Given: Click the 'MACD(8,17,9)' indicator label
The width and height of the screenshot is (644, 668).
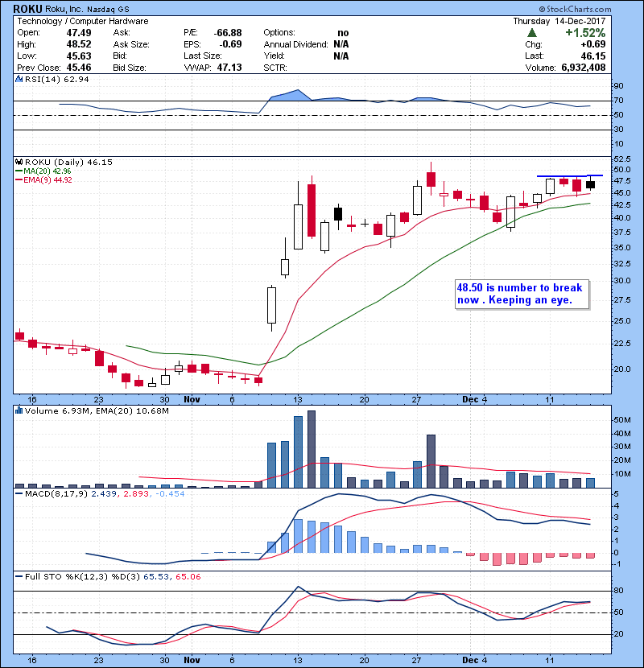Looking at the screenshot, I should (56, 494).
